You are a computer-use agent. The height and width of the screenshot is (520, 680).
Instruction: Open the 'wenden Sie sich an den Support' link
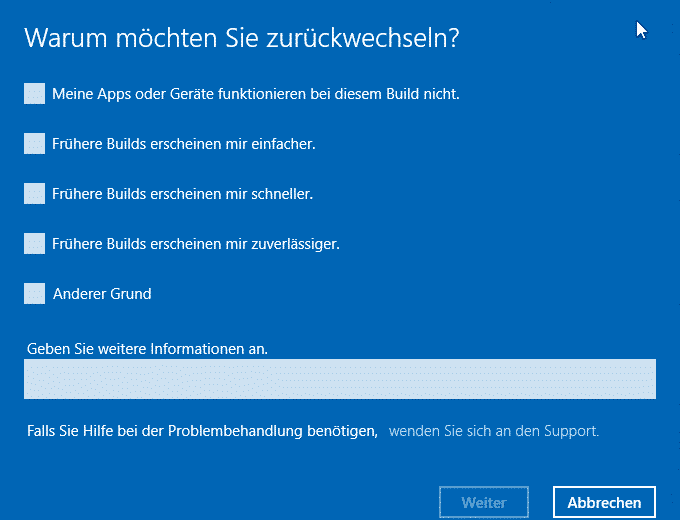[494, 432]
